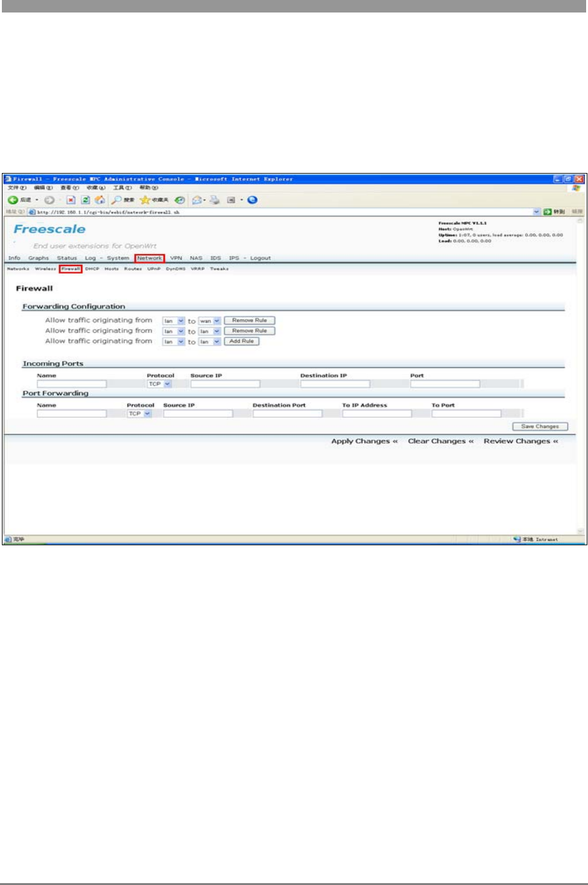Click the To Port field

(466, 413)
